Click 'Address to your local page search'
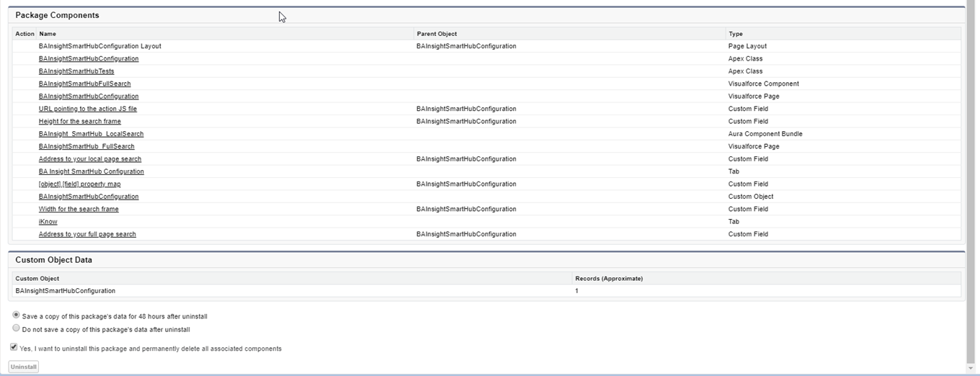The image size is (980, 376). pos(90,159)
